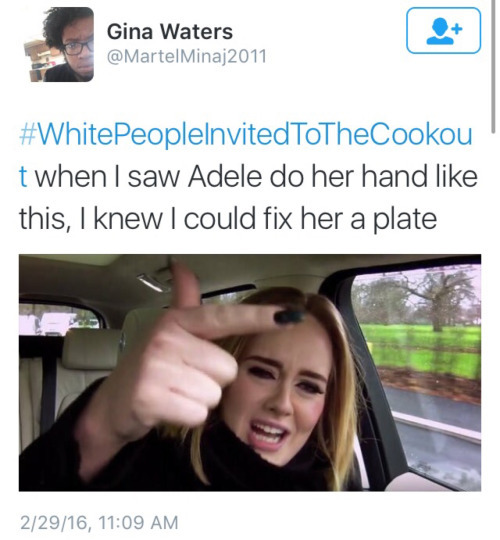The height and width of the screenshot is (540, 500).
Task: Open the Gina Waters display name
Action: [x=170, y=32]
